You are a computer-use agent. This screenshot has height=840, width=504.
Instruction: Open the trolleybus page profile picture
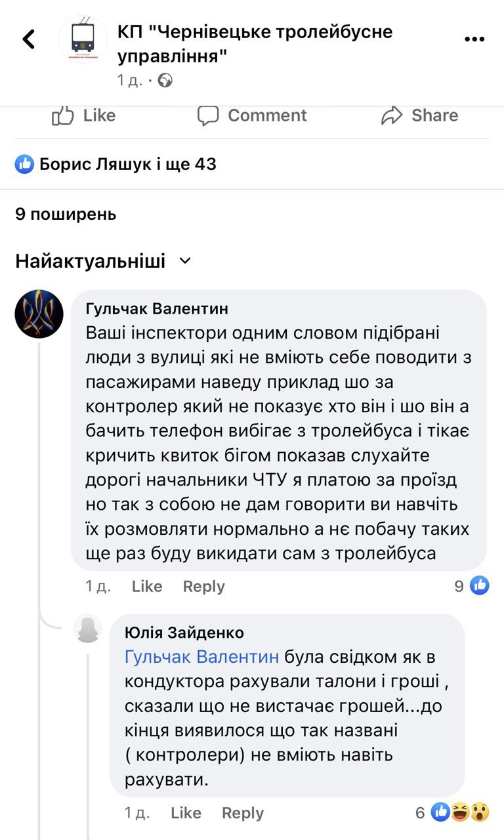[83, 39]
